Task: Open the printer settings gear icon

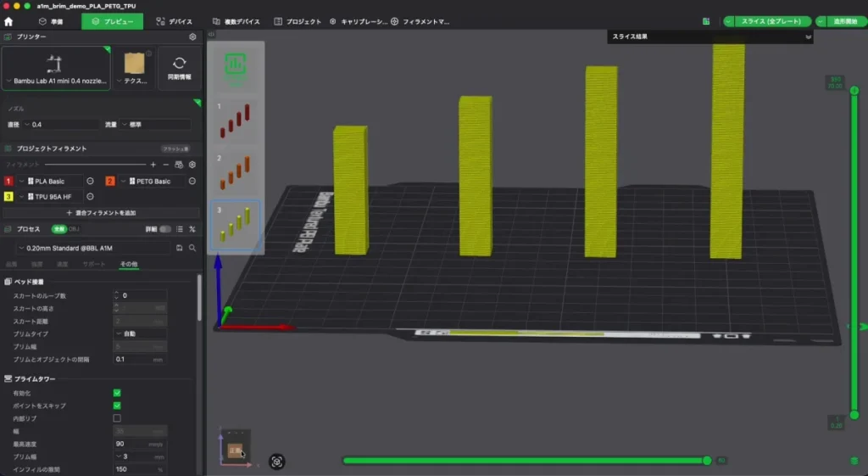Action: tap(192, 36)
